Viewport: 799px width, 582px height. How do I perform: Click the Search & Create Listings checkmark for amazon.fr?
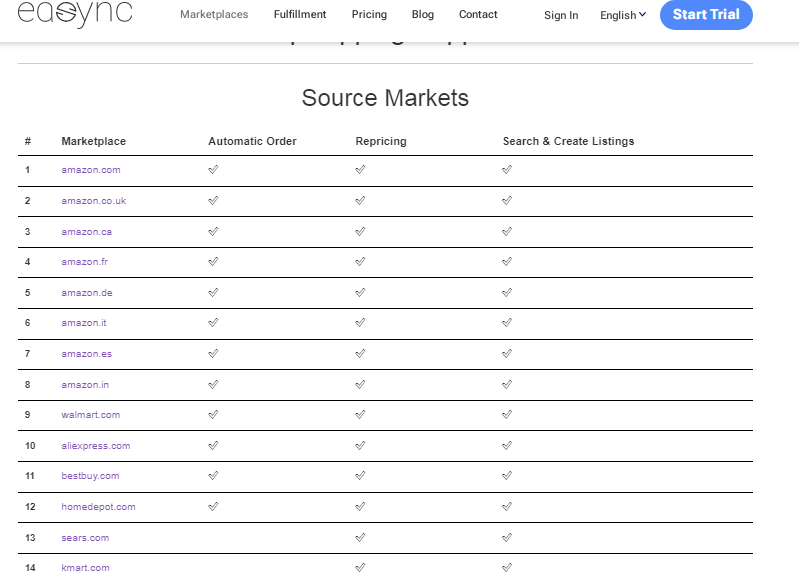507,261
